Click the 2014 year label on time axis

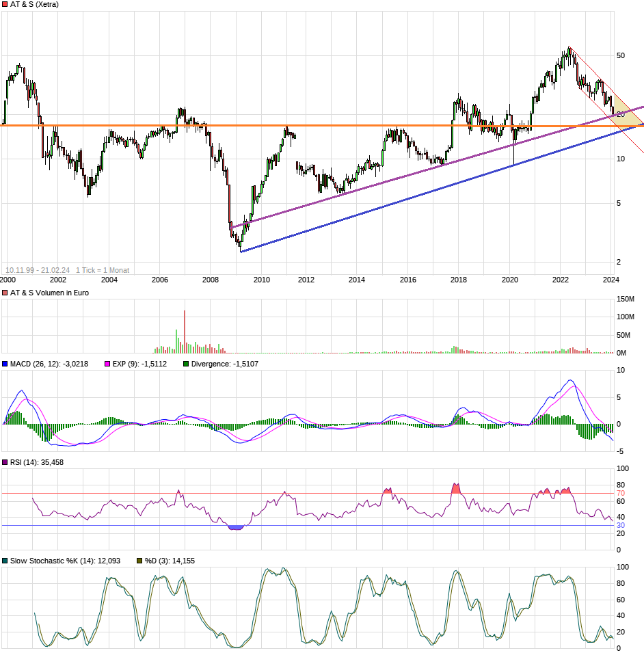(357, 280)
